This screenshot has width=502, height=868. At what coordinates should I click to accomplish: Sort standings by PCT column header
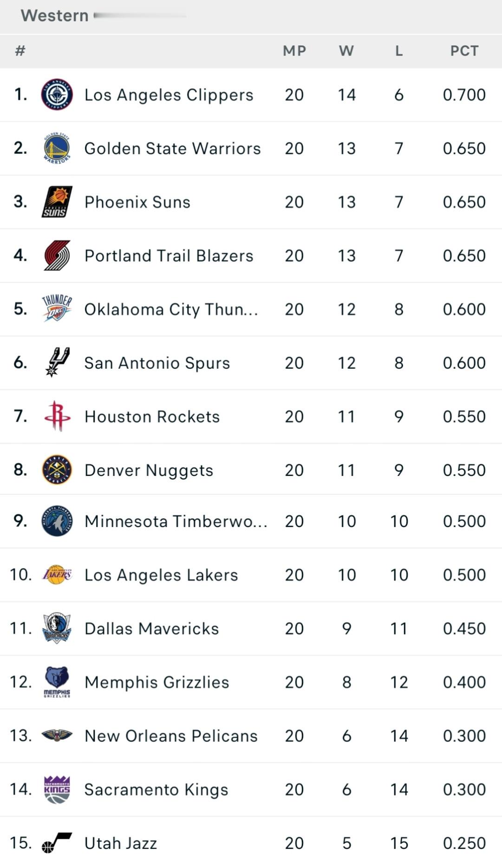click(464, 51)
